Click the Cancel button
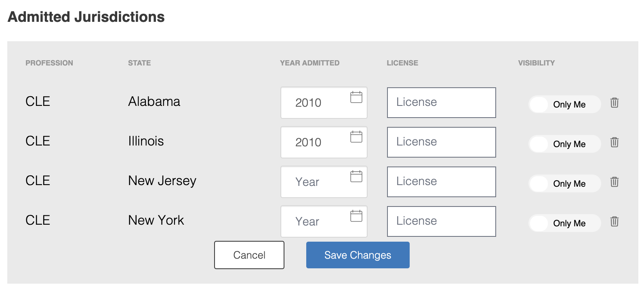The width and height of the screenshot is (644, 295). pos(249,255)
